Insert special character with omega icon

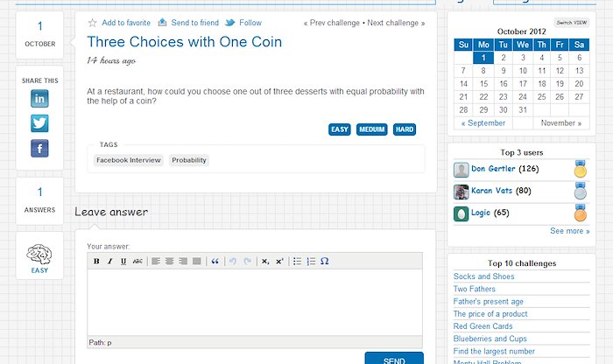tap(325, 262)
